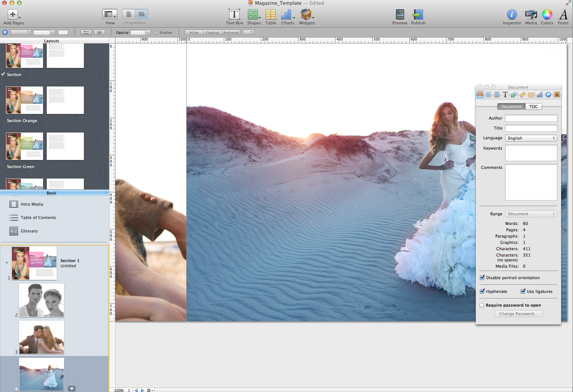Open the Media browser
The width and height of the screenshot is (573, 392).
coord(531,14)
